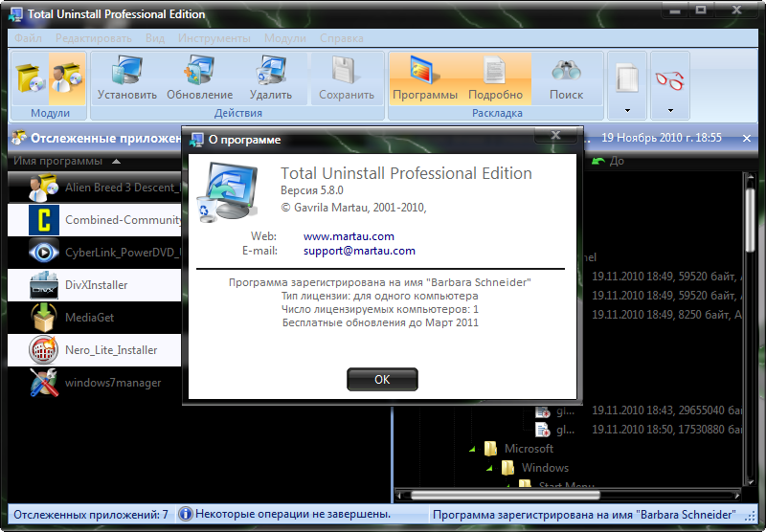Click the Microsoft folder icon
Image resolution: width=766 pixels, height=532 pixels.
coord(490,449)
